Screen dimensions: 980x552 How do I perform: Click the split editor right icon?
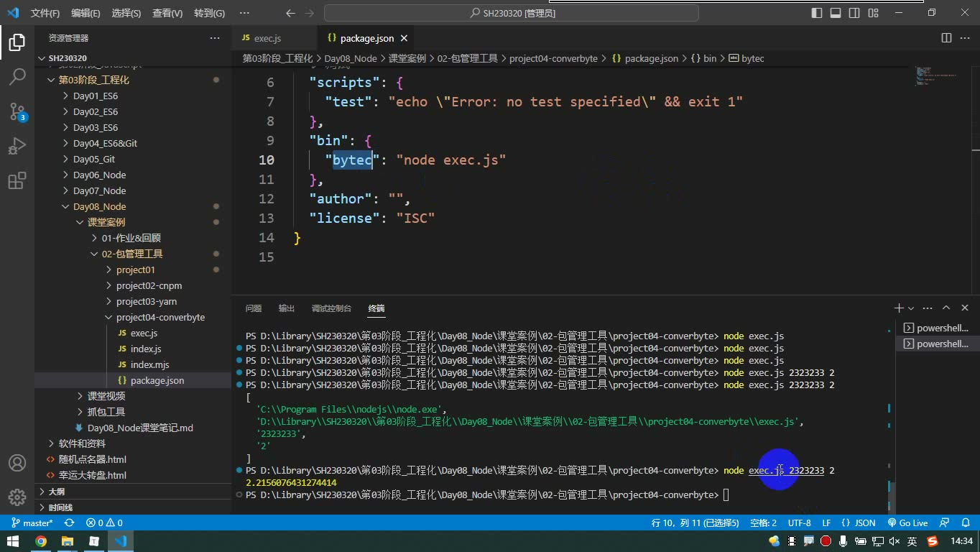(x=946, y=38)
